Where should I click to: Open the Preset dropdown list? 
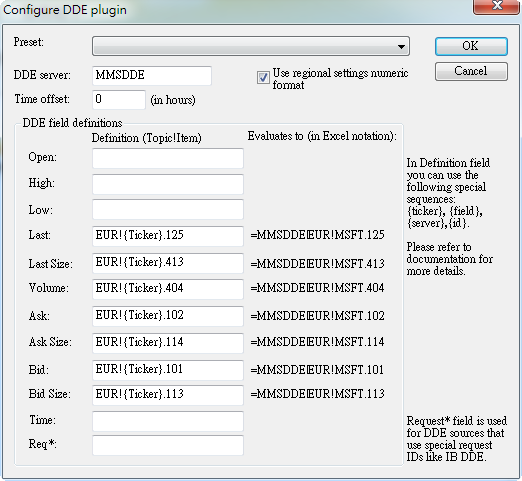(251, 46)
